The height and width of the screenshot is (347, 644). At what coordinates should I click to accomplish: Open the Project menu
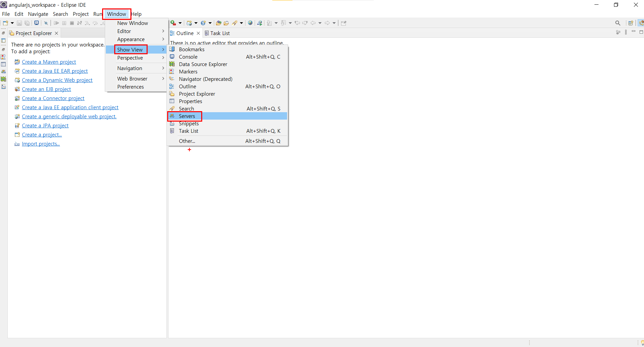coord(81,14)
